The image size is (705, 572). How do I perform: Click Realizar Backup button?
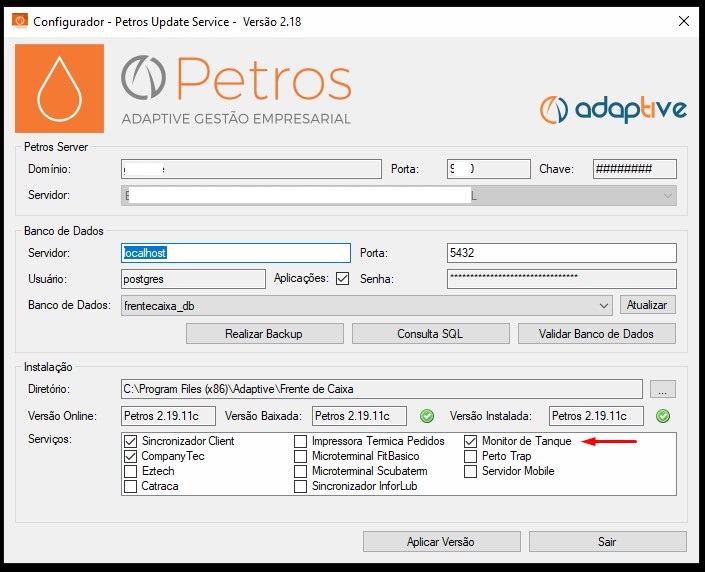pyautogui.click(x=265, y=334)
